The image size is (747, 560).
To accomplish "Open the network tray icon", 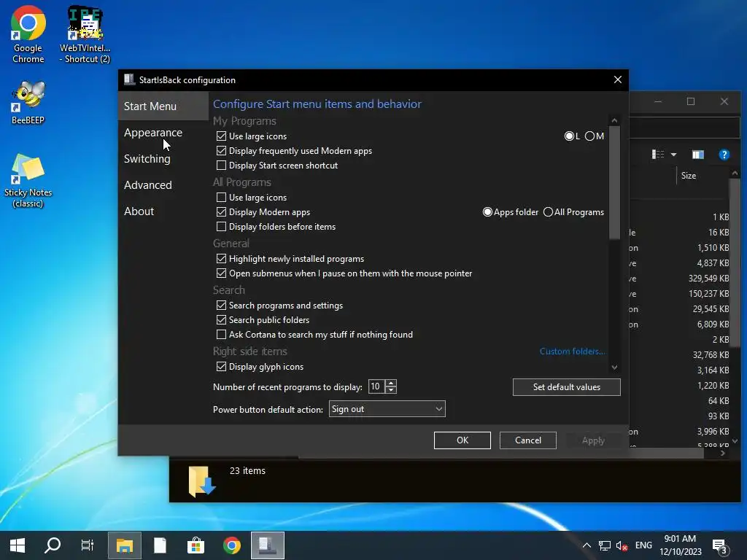I will (x=605, y=545).
